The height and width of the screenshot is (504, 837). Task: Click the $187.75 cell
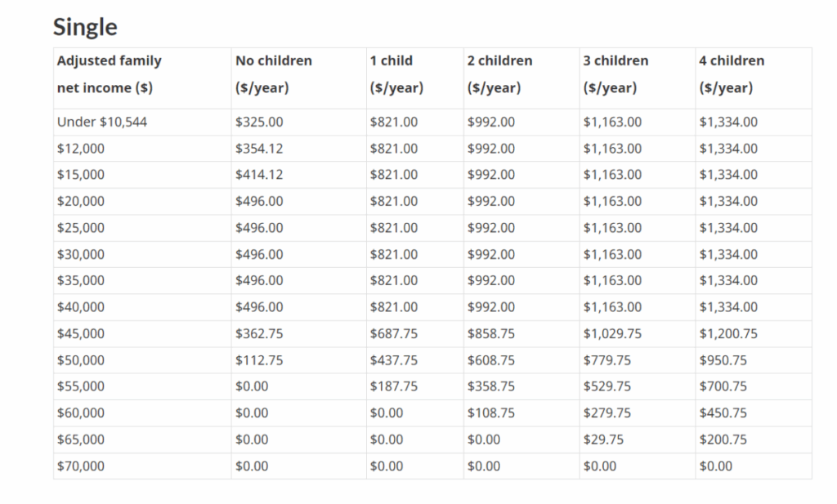click(393, 386)
